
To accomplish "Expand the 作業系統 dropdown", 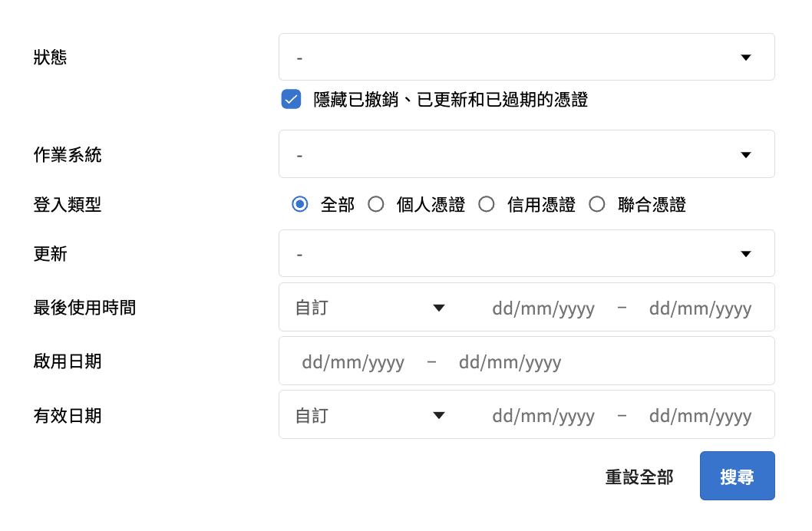I will pyautogui.click(x=526, y=154).
